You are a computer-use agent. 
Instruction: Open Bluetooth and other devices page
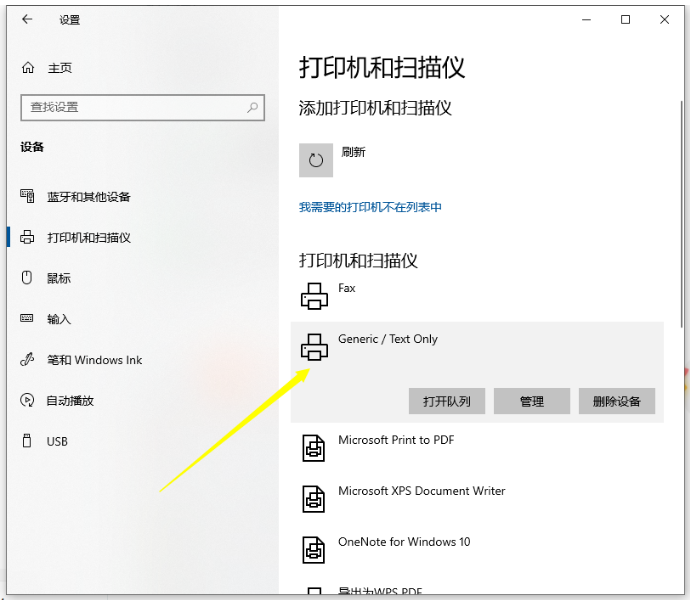click(x=88, y=197)
